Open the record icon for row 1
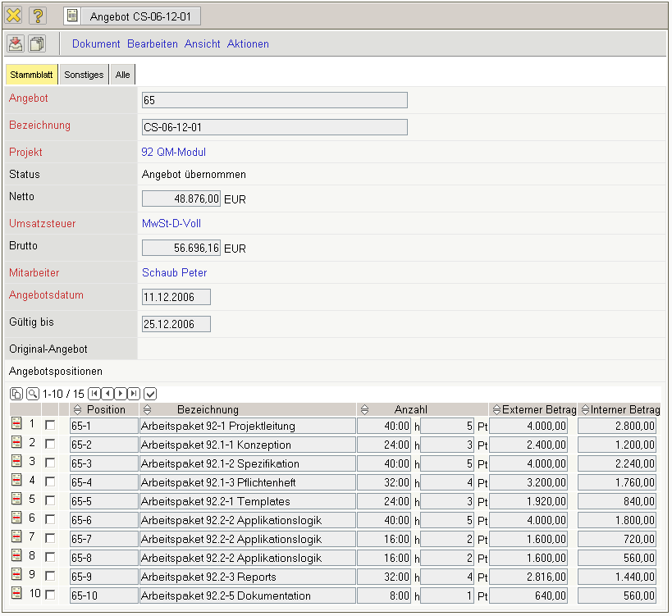Image resolution: width=672 pixels, height=616 pixels. tap(16, 425)
